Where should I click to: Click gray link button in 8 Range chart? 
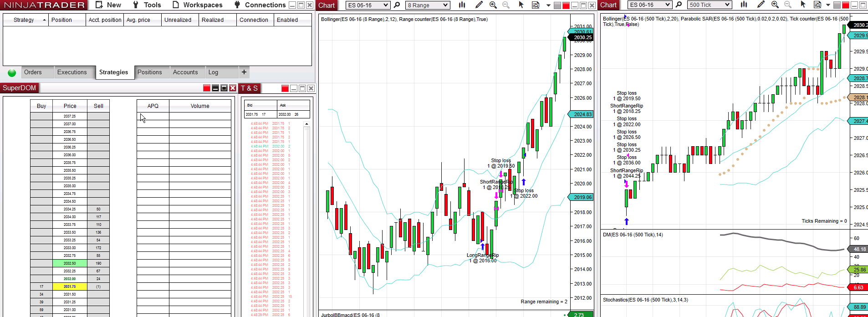(557, 5)
